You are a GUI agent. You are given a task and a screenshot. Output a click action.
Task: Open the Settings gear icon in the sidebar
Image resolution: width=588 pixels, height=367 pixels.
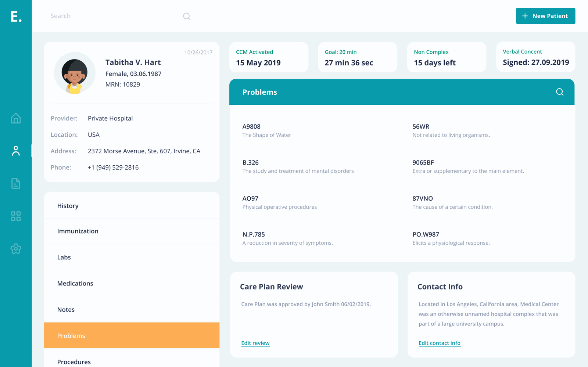16,249
